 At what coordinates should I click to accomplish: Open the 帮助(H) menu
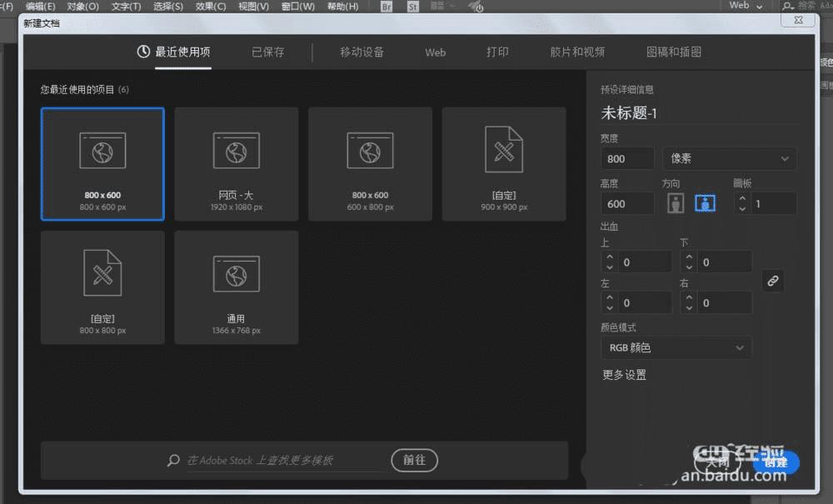coord(342,7)
